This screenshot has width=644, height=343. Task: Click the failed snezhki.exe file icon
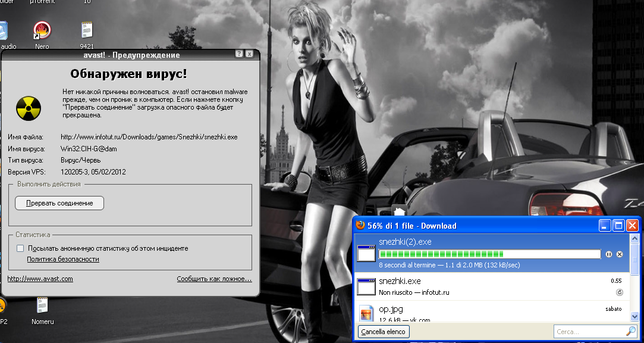tap(366, 286)
